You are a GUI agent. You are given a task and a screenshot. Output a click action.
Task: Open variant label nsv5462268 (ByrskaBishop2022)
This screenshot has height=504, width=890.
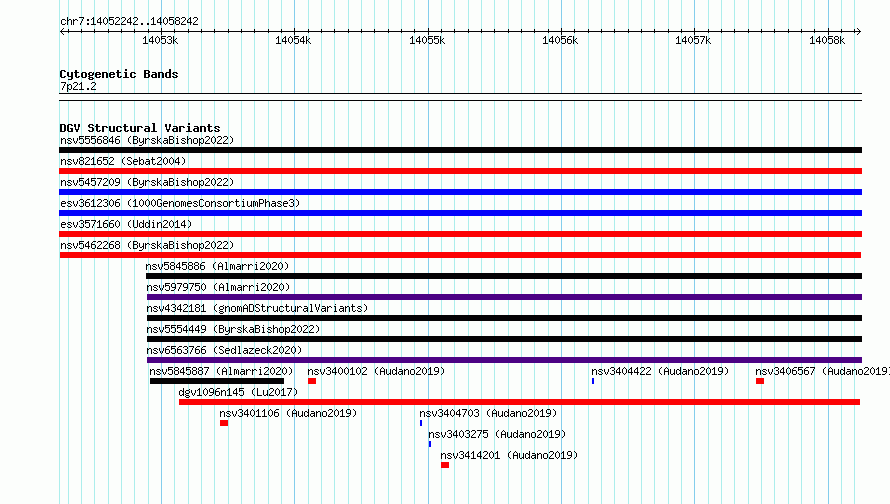click(147, 245)
